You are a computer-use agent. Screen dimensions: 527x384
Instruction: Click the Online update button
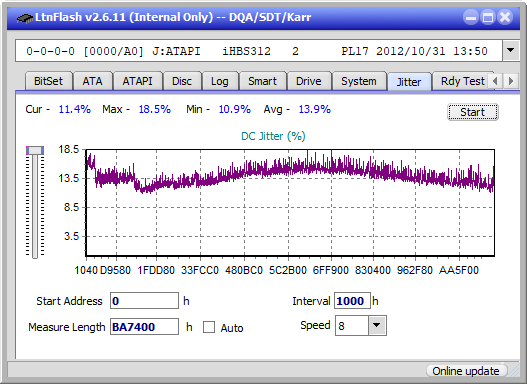tap(466, 371)
